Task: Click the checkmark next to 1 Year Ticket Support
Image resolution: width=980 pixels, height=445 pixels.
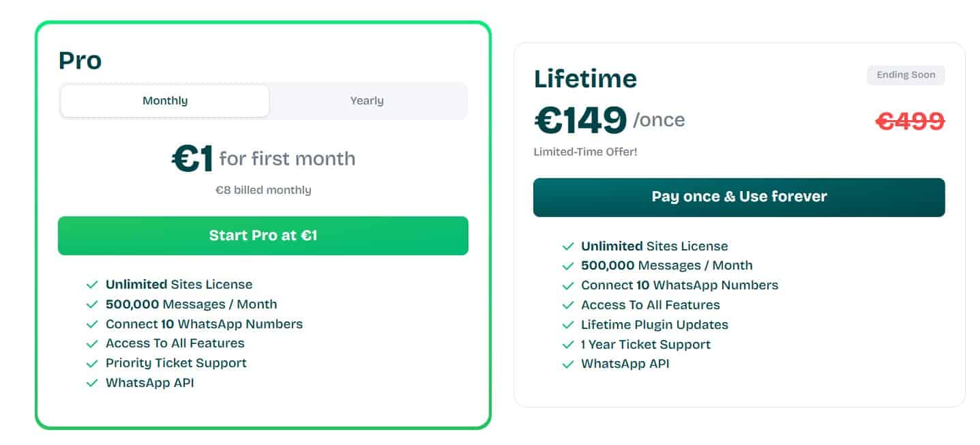Action: click(567, 345)
